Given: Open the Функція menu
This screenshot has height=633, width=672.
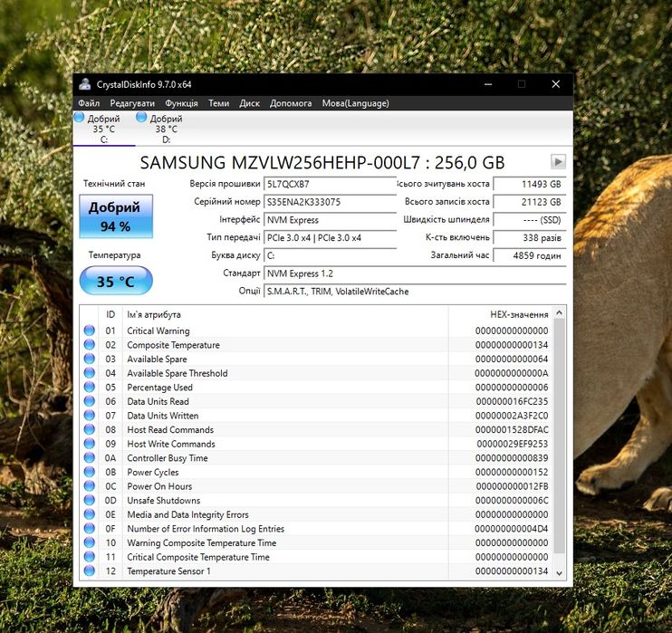Looking at the screenshot, I should tap(182, 103).
